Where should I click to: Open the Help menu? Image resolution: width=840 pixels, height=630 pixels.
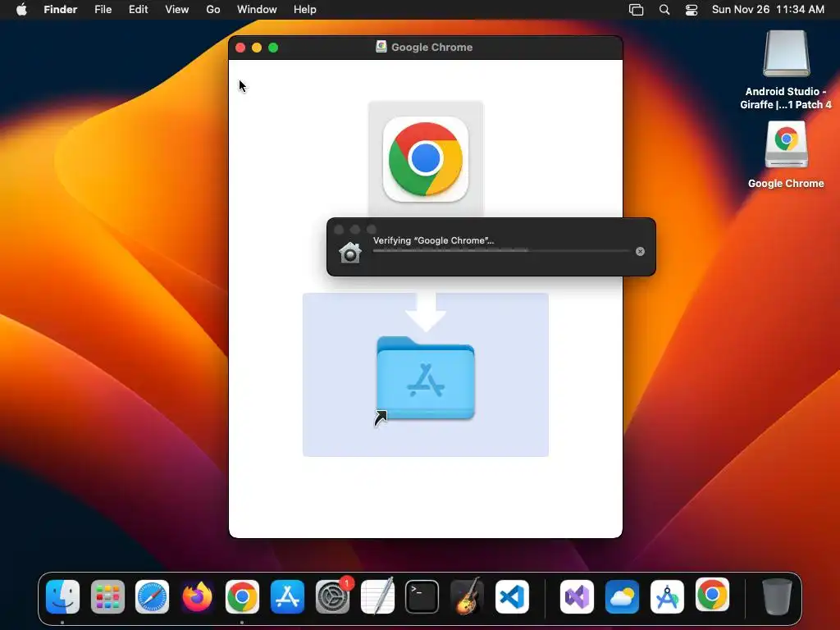click(x=305, y=10)
